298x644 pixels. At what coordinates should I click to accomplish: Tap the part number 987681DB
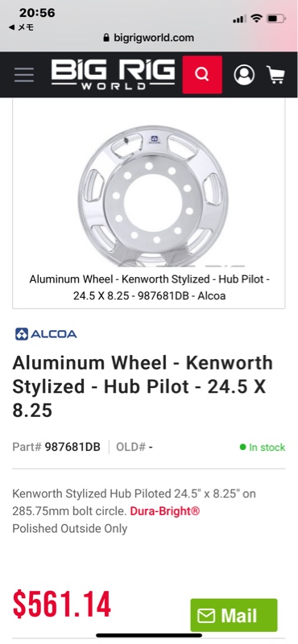(x=72, y=447)
